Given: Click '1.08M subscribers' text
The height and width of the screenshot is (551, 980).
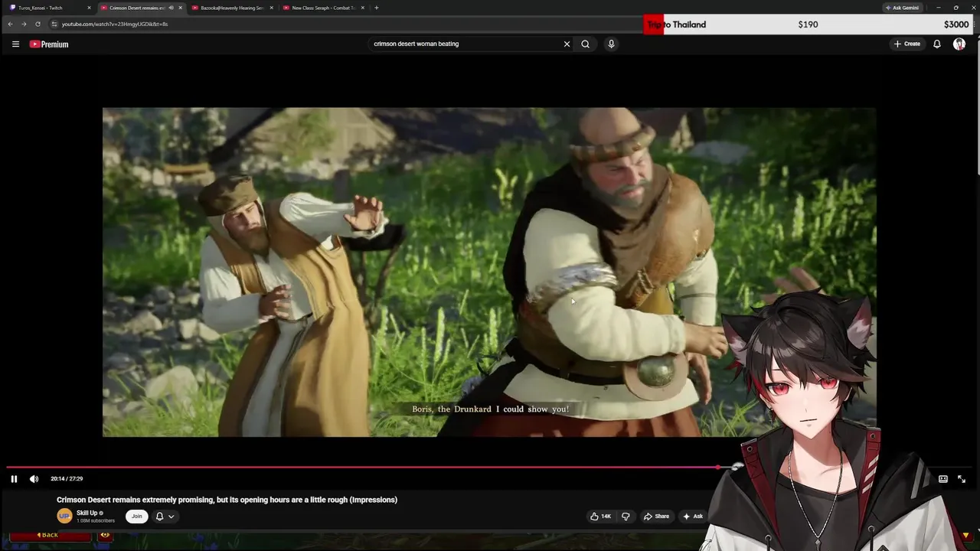Looking at the screenshot, I should 96,520.
